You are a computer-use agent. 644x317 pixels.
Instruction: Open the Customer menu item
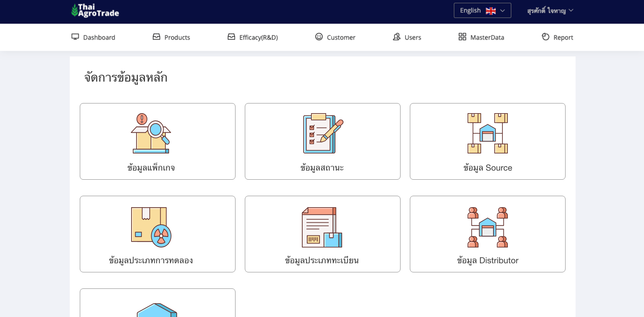[335, 37]
